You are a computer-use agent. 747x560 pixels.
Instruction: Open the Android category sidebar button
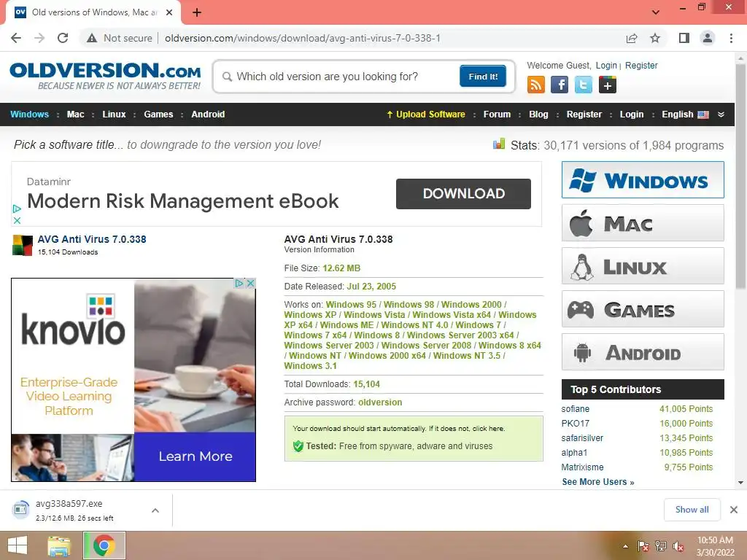click(643, 352)
